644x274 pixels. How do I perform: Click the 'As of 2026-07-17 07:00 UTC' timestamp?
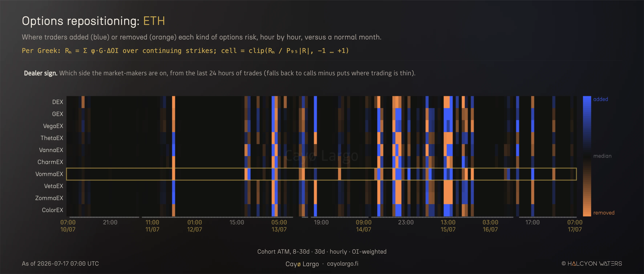[x=60, y=264]
